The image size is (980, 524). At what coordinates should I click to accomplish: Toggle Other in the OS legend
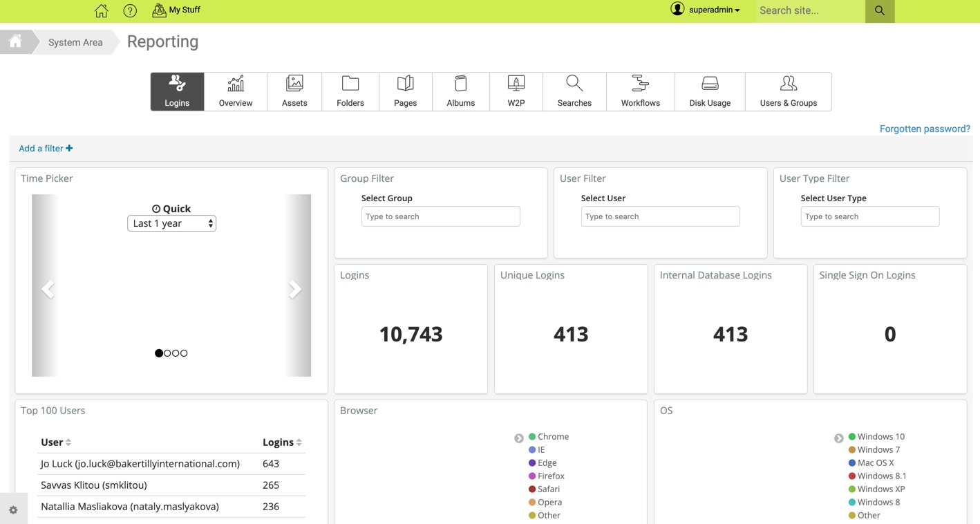click(865, 516)
